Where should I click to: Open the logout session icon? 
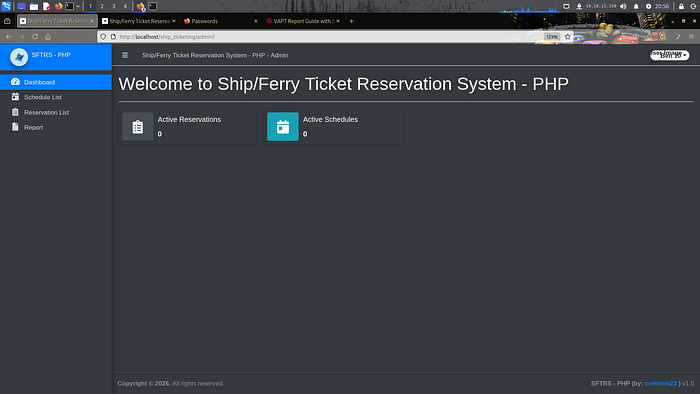693,6
